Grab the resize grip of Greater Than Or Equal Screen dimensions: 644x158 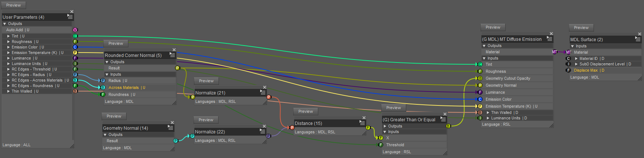coord(445,153)
